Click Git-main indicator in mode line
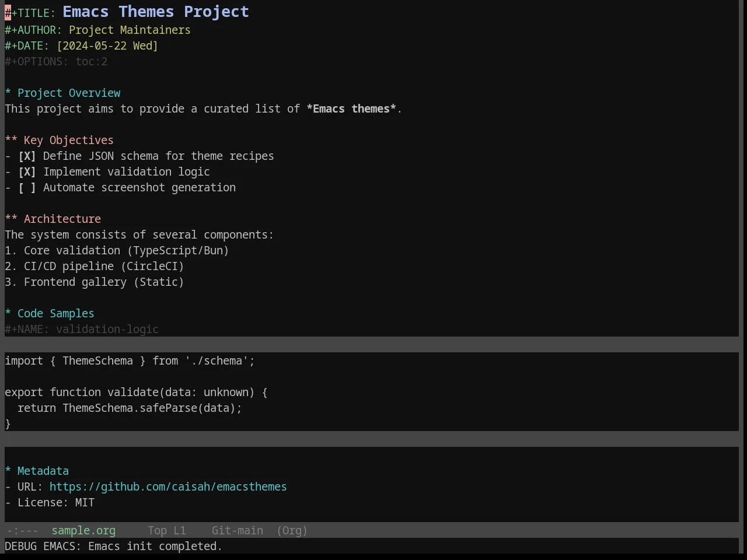The image size is (747, 560). coord(238,530)
